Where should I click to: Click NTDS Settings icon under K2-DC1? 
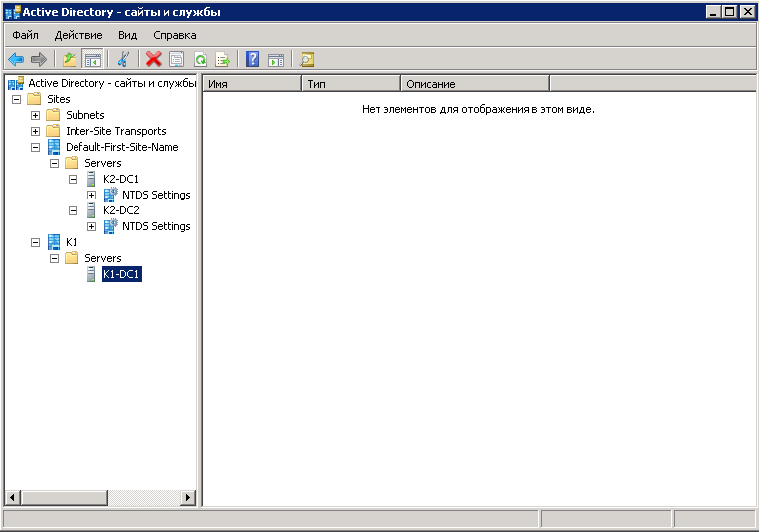click(x=111, y=195)
